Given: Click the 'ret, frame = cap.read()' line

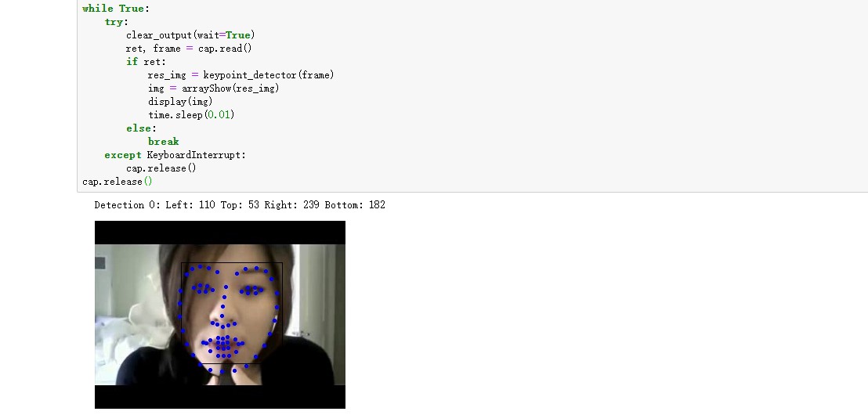Looking at the screenshot, I should [189, 48].
